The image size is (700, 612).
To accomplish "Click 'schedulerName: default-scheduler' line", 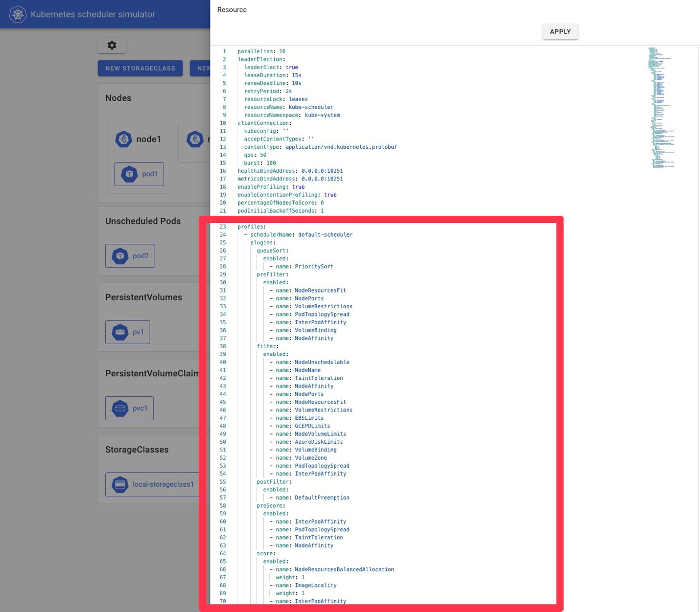I will click(x=298, y=235).
